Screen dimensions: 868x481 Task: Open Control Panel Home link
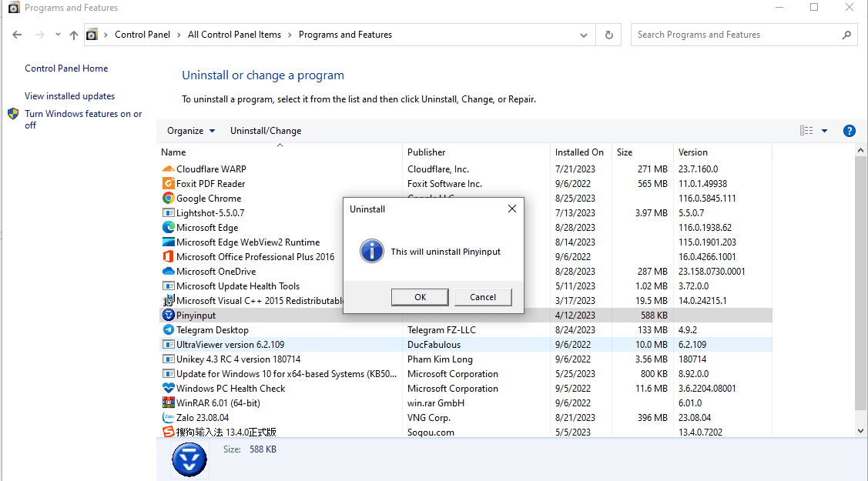pos(66,68)
